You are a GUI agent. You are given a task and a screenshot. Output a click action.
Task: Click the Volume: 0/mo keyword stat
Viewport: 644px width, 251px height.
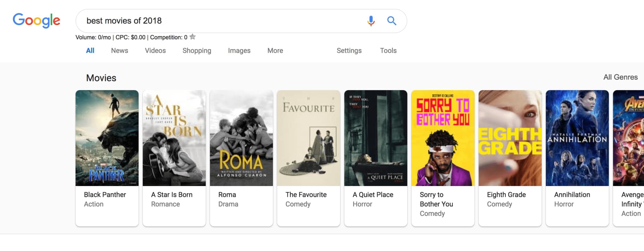[x=93, y=37]
